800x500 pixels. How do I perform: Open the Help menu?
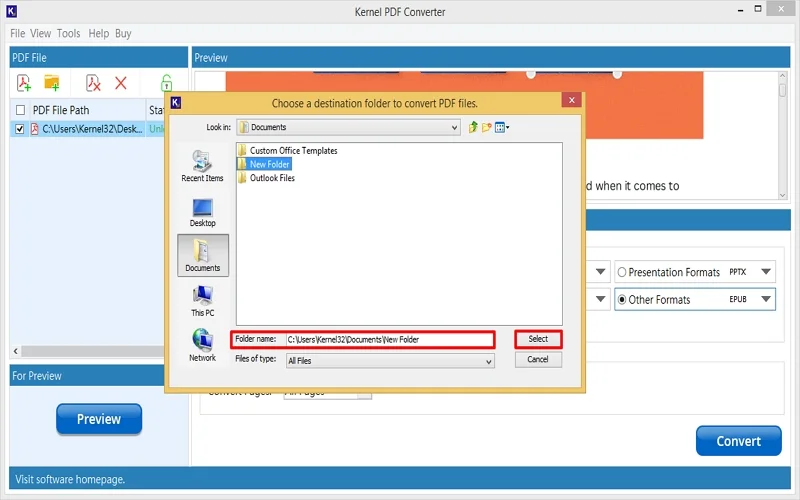[98, 33]
